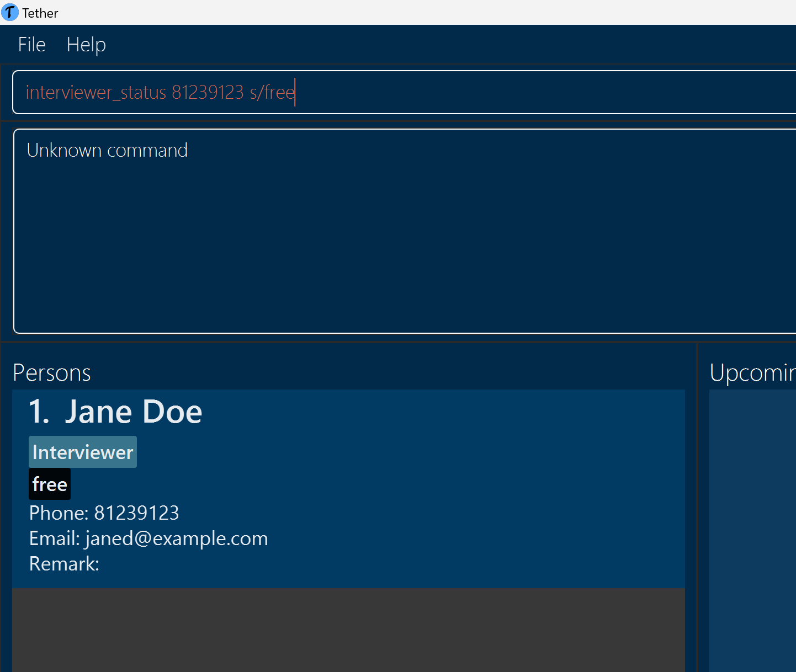The image size is (796, 672).
Task: Click the Persons panel heading
Action: [52, 372]
